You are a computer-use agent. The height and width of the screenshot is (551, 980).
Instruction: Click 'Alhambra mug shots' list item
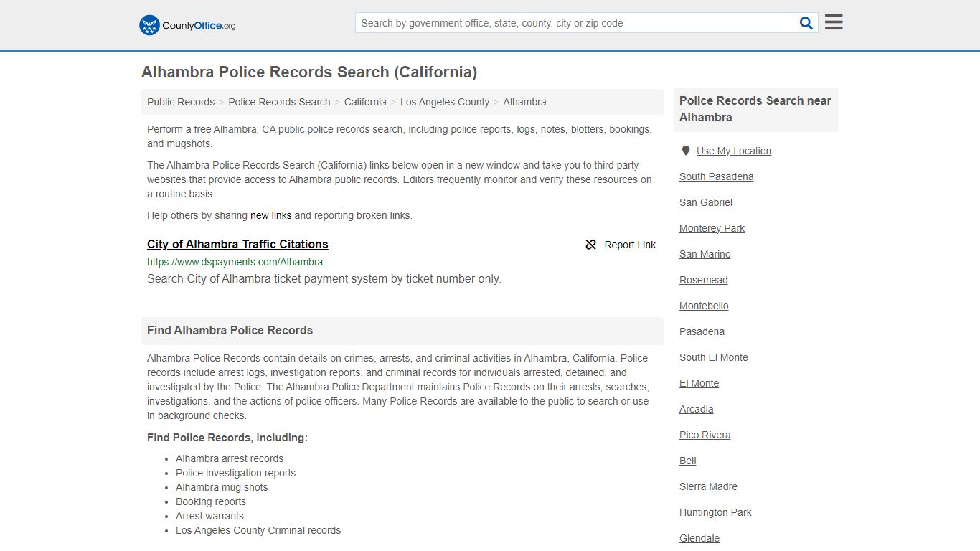pos(222,487)
